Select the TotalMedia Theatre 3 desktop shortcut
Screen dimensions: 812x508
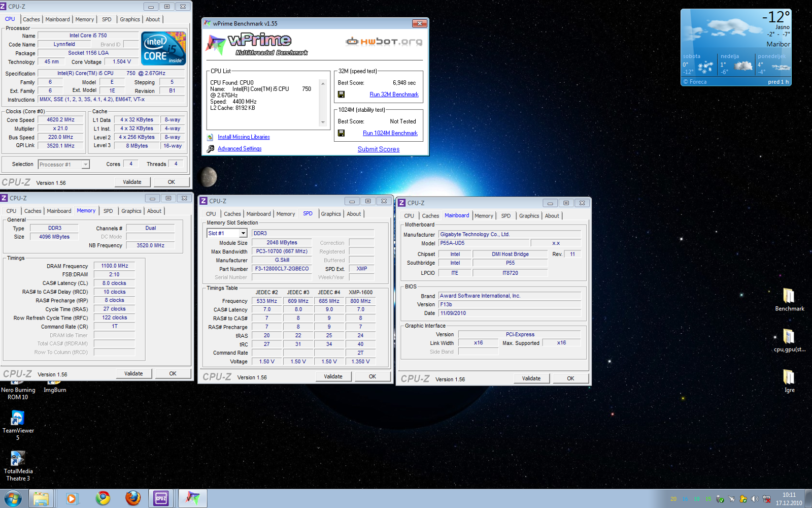pos(18,466)
